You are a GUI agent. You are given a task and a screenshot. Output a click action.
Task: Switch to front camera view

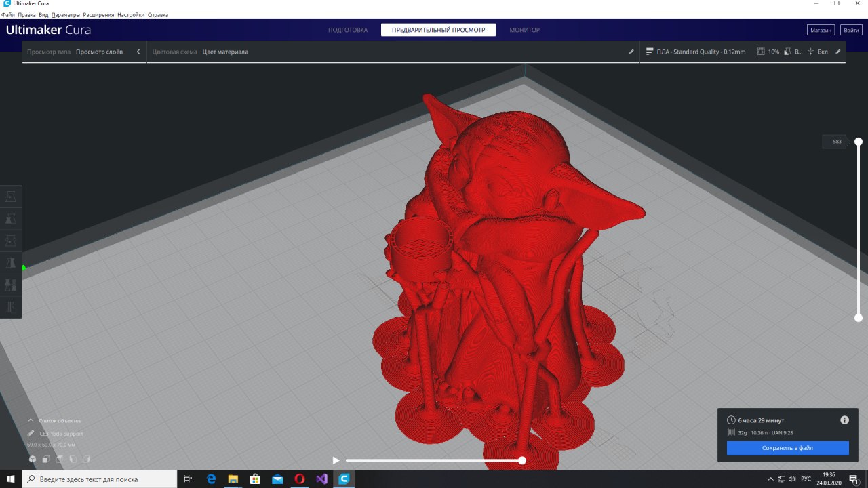point(45,460)
